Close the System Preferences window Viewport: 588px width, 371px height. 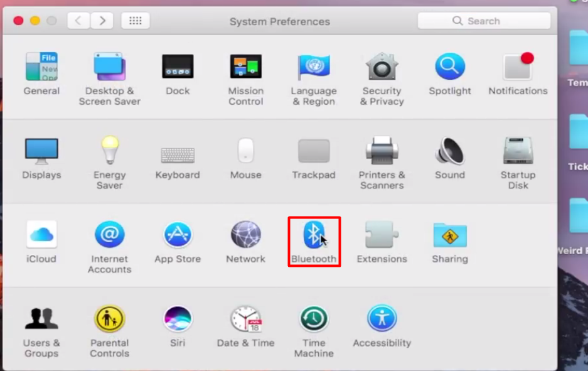[x=18, y=21]
